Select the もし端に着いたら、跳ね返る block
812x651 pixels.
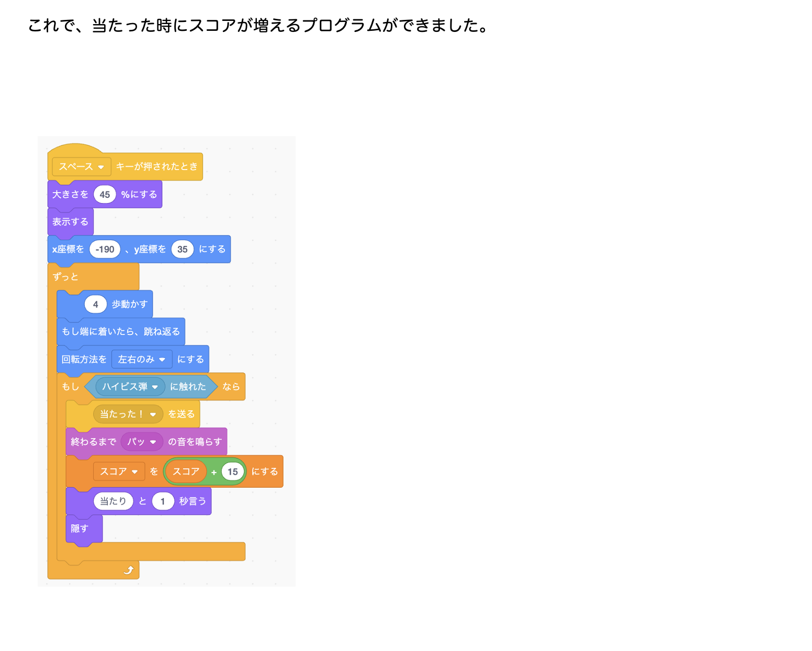(120, 332)
